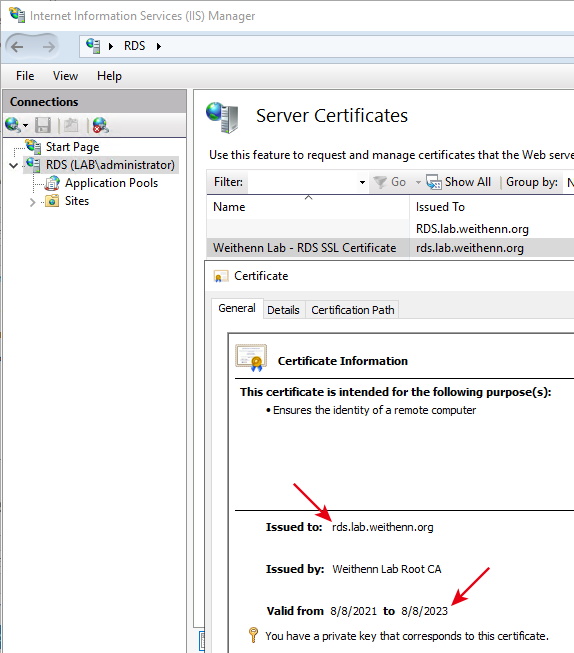574x653 pixels.
Task: Click the Issued to rds.lab.weithenn.org value
Action: tap(382, 527)
